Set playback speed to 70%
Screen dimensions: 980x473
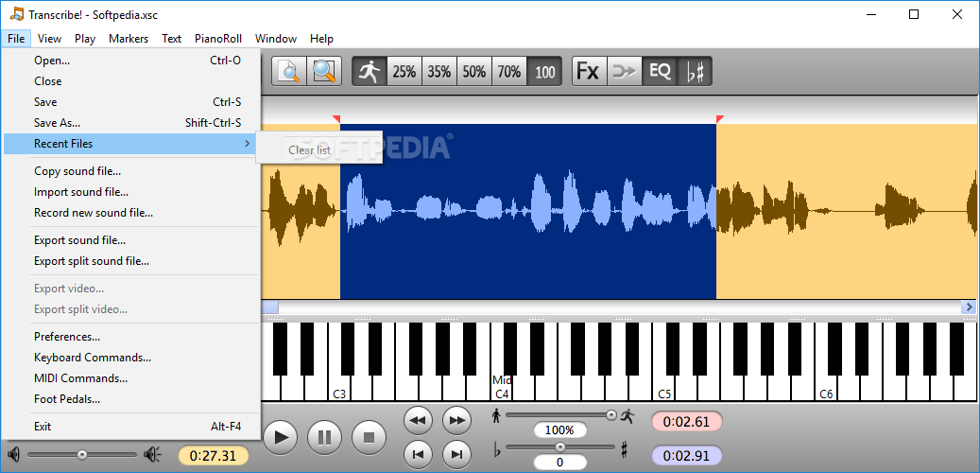tap(509, 71)
